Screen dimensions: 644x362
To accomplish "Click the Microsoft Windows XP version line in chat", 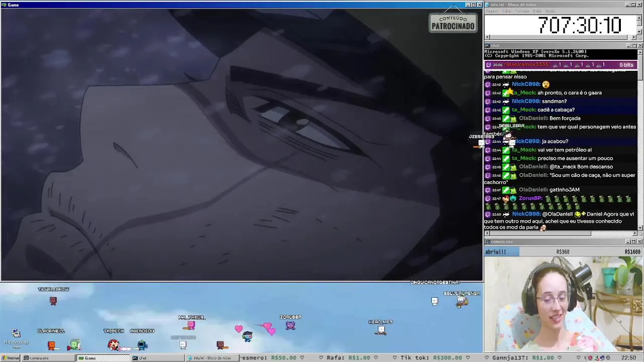I will pos(535,52).
